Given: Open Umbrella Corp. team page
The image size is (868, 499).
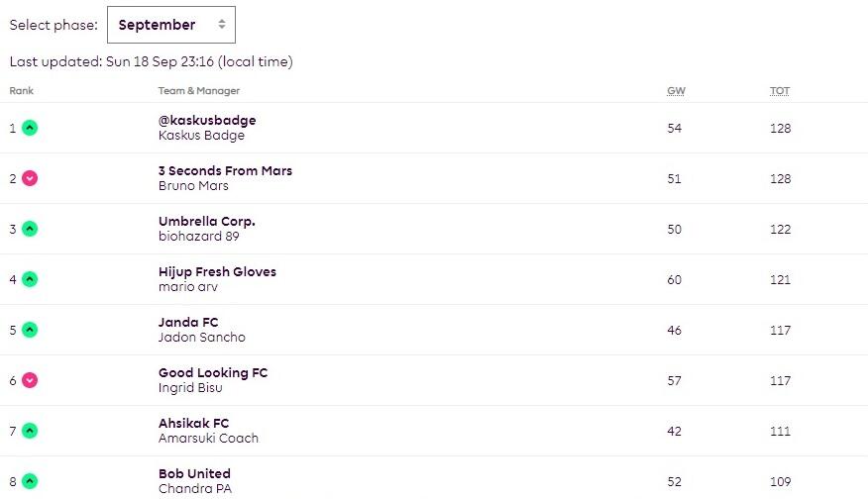Looking at the screenshot, I should click(x=207, y=222).
